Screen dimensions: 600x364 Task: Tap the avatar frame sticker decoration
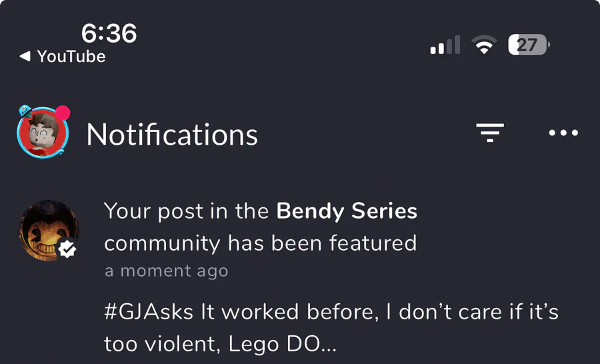pos(25,111)
